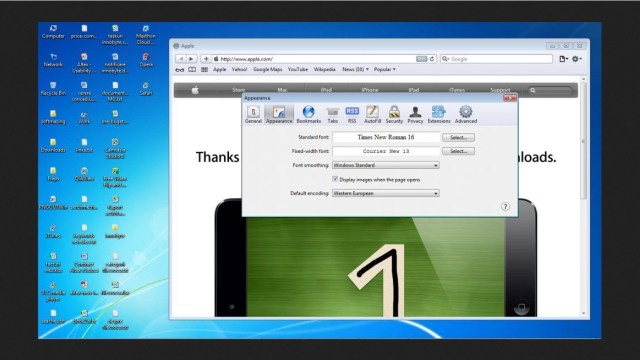The width and height of the screenshot is (640, 360).
Task: Open the iPhone tab on Apple site
Action: coord(370,90)
